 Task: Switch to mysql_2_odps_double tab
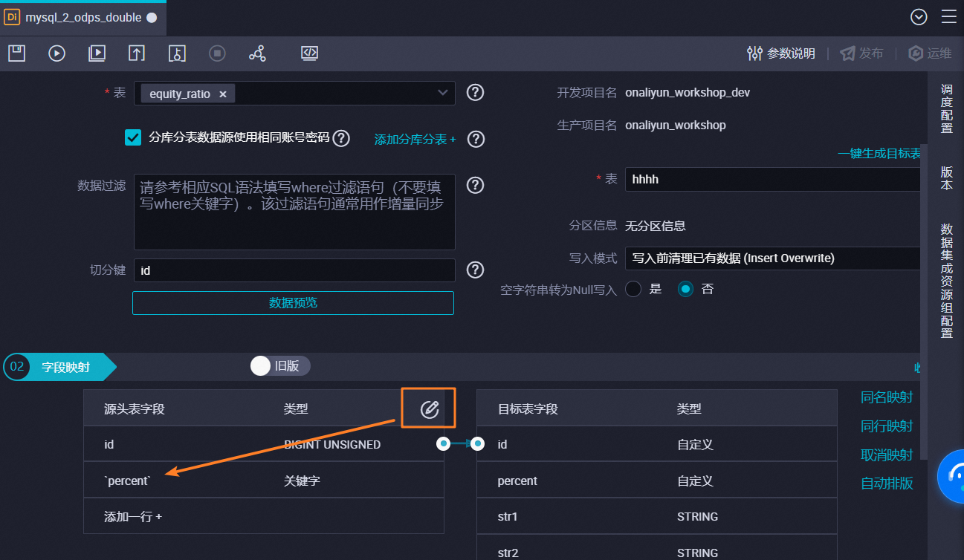click(x=83, y=18)
